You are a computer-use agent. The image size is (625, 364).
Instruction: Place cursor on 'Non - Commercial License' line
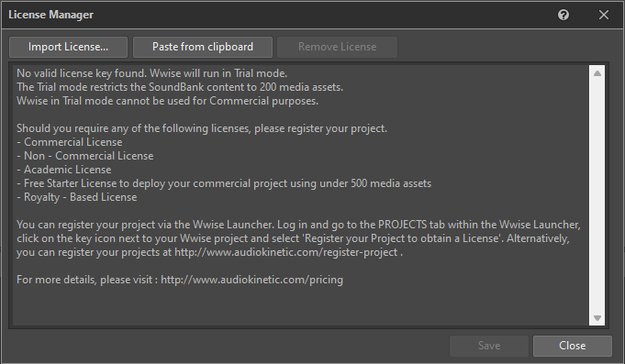[x=85, y=156]
